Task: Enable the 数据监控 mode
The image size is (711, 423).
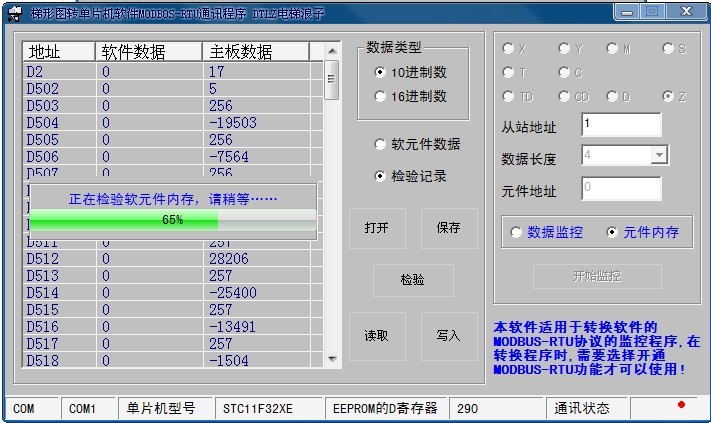Action: 516,232
